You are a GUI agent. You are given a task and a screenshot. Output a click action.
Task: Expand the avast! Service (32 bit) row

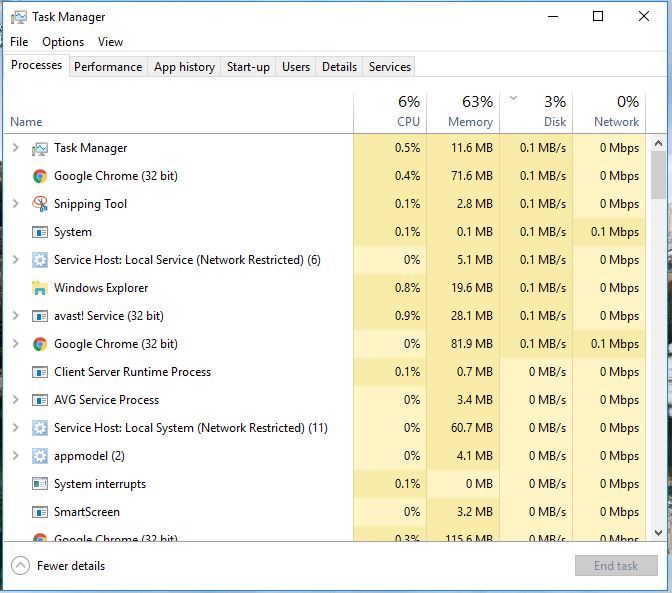16,316
